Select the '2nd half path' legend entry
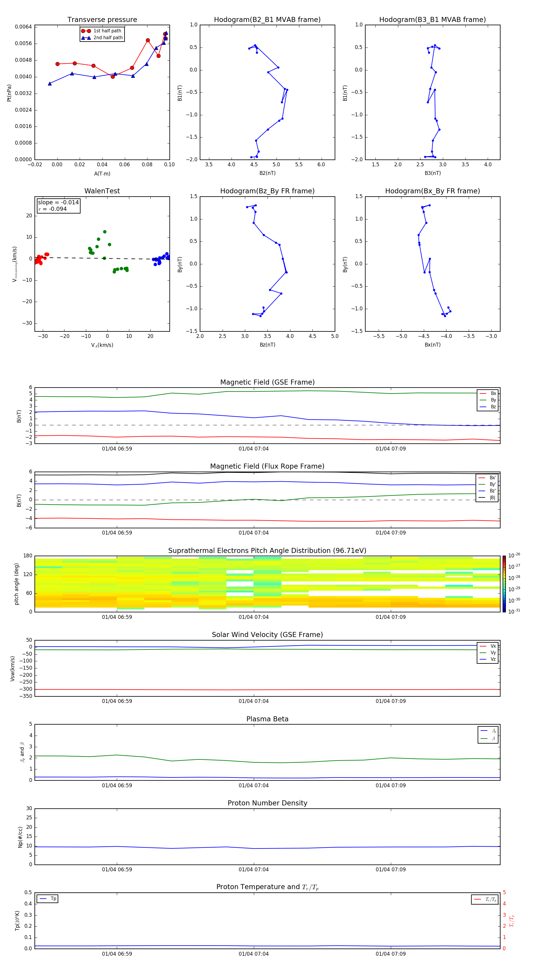This screenshot has width=535, height=980. pos(102,38)
